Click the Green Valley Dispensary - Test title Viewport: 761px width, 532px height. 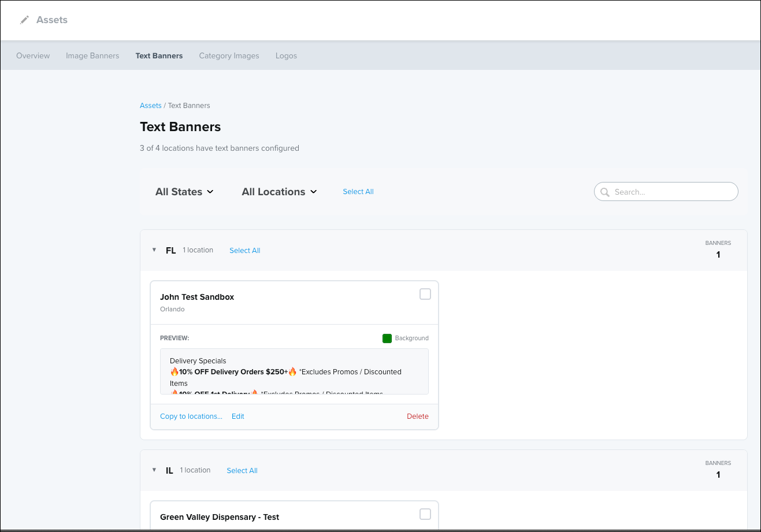click(220, 517)
